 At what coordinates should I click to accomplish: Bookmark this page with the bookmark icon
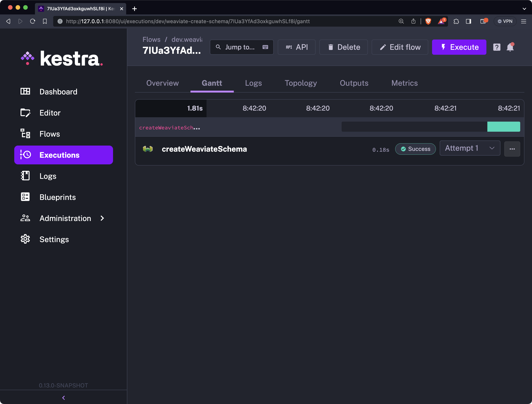(45, 21)
